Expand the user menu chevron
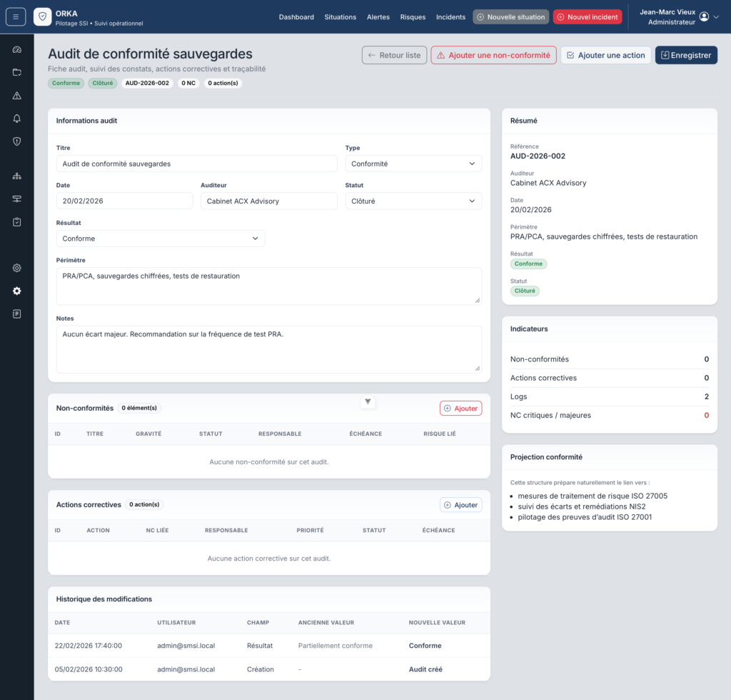 (717, 17)
